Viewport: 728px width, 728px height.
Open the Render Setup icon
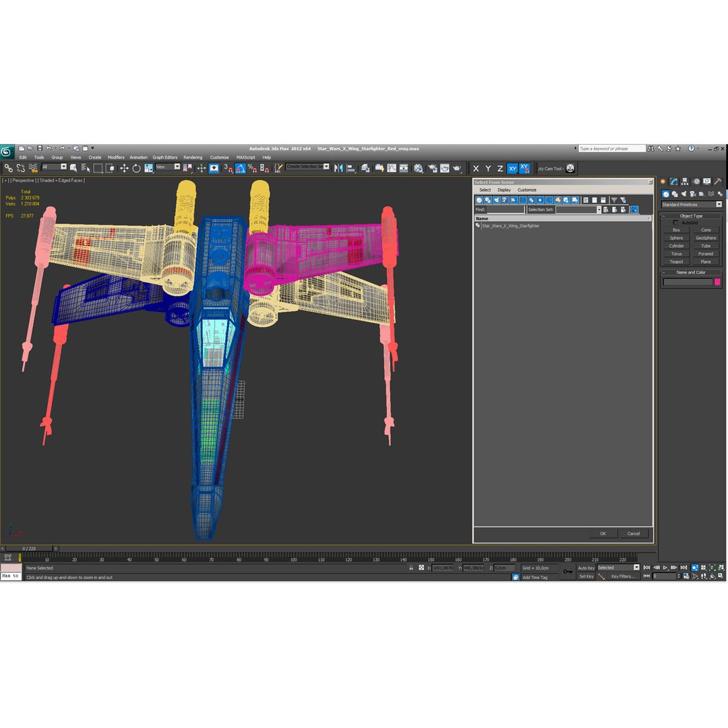[x=432, y=168]
